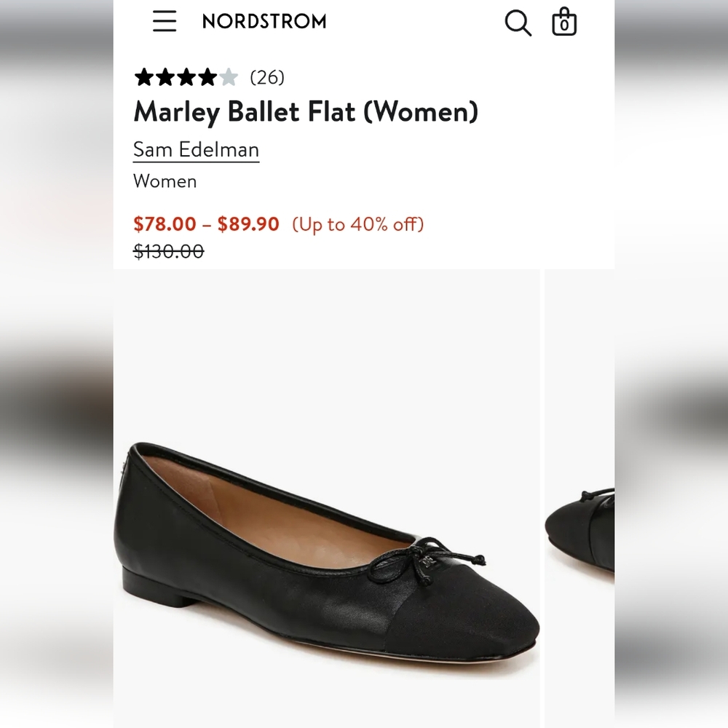Image resolution: width=728 pixels, height=728 pixels.
Task: Select the $78.00 – $89.90 sale price
Action: tap(205, 224)
